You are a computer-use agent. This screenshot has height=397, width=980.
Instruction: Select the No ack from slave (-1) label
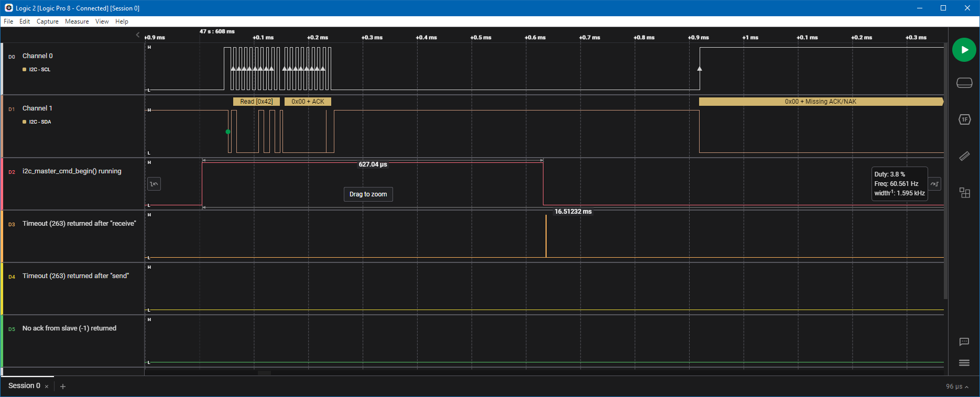click(x=69, y=328)
